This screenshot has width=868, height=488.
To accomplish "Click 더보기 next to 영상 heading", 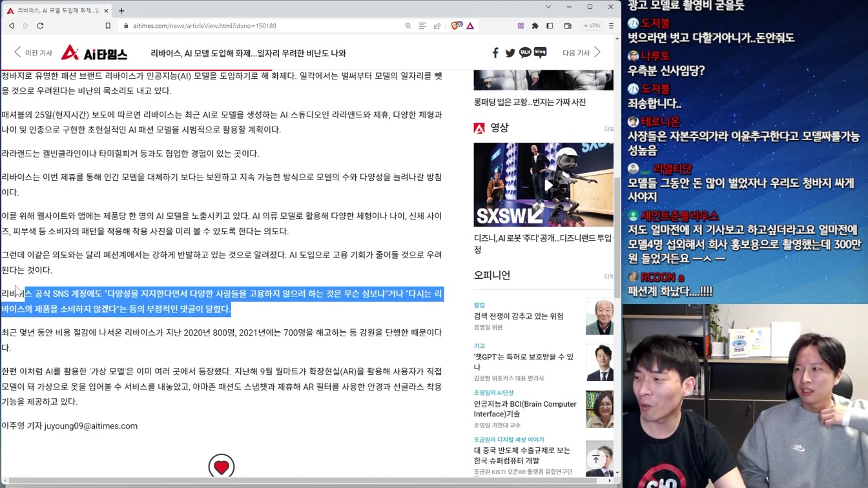I will [x=608, y=129].
